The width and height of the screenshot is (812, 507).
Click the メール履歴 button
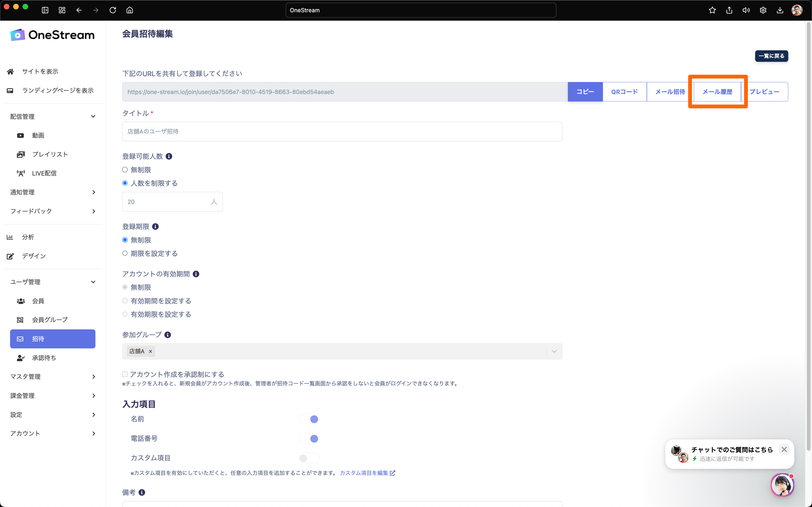pos(717,92)
